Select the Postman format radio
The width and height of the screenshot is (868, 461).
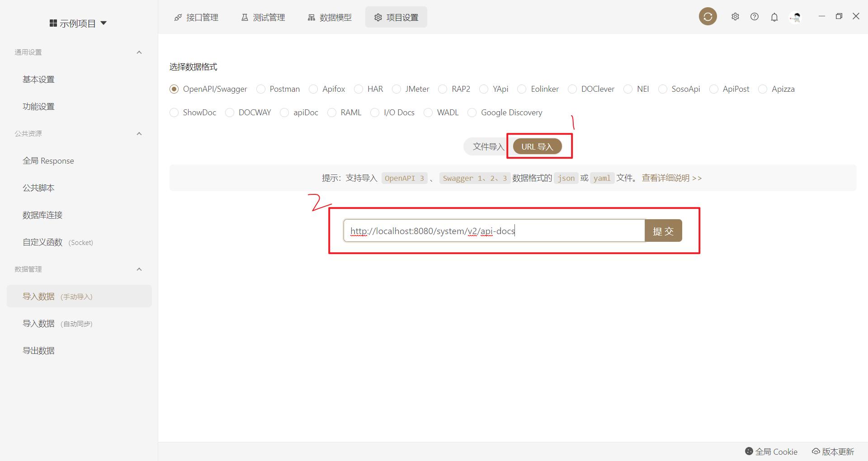[261, 89]
